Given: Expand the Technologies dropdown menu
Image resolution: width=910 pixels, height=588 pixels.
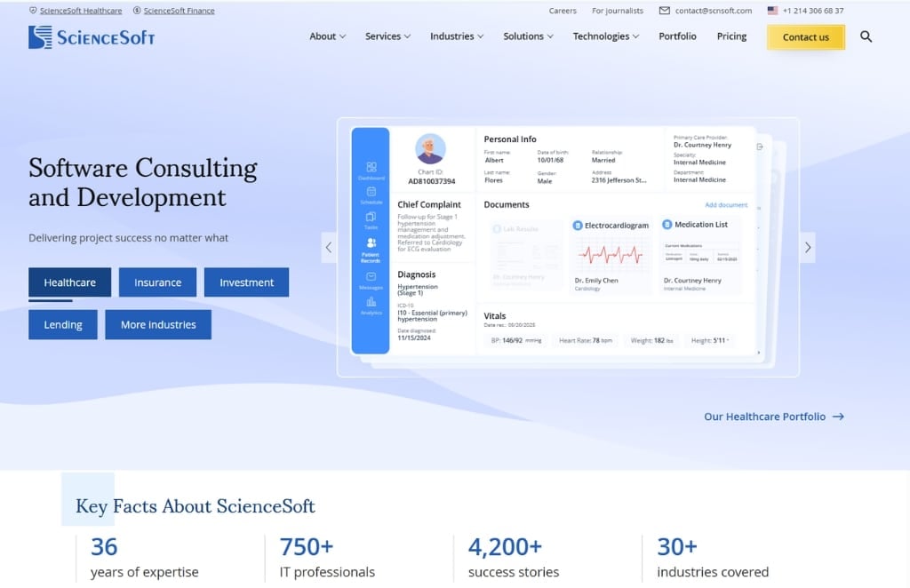Looking at the screenshot, I should coord(606,36).
